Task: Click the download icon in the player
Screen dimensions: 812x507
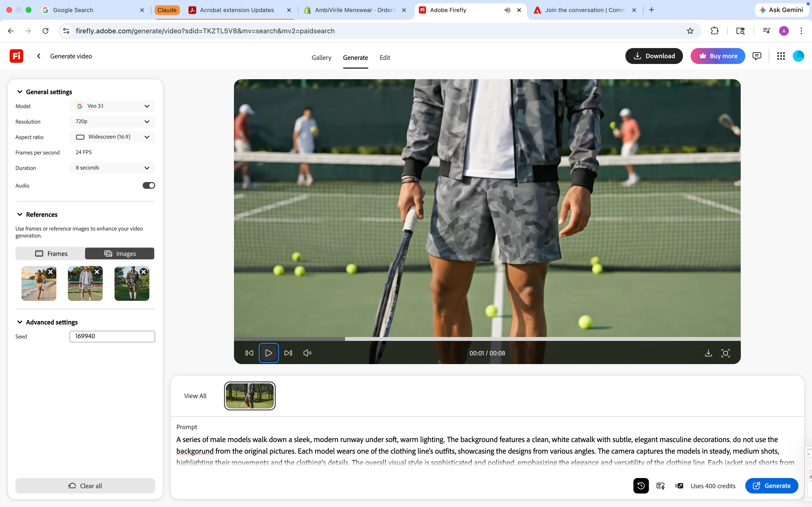Action: [x=708, y=353]
